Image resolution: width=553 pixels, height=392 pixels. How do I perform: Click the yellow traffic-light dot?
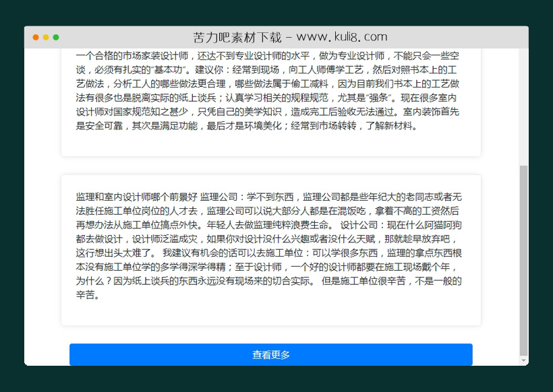point(44,37)
